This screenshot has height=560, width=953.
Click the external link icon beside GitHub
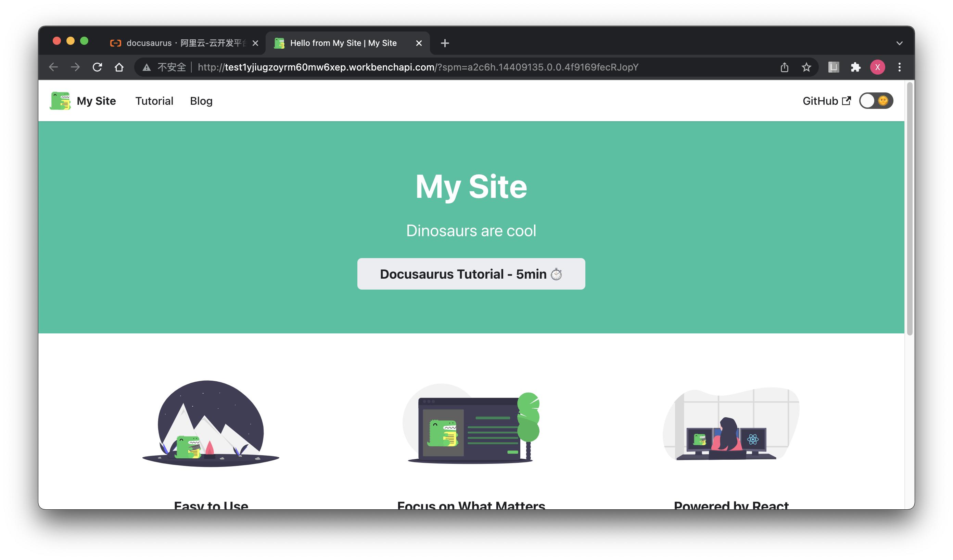[x=847, y=101]
